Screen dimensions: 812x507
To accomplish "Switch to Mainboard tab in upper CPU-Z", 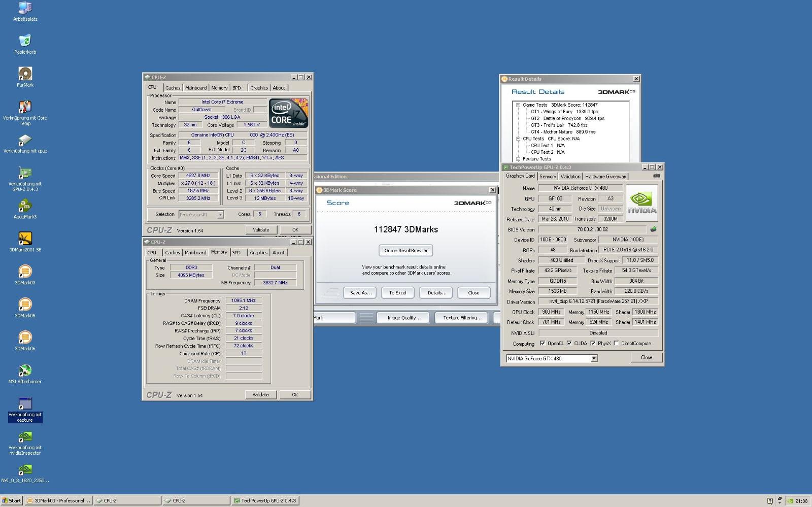I will tap(196, 88).
